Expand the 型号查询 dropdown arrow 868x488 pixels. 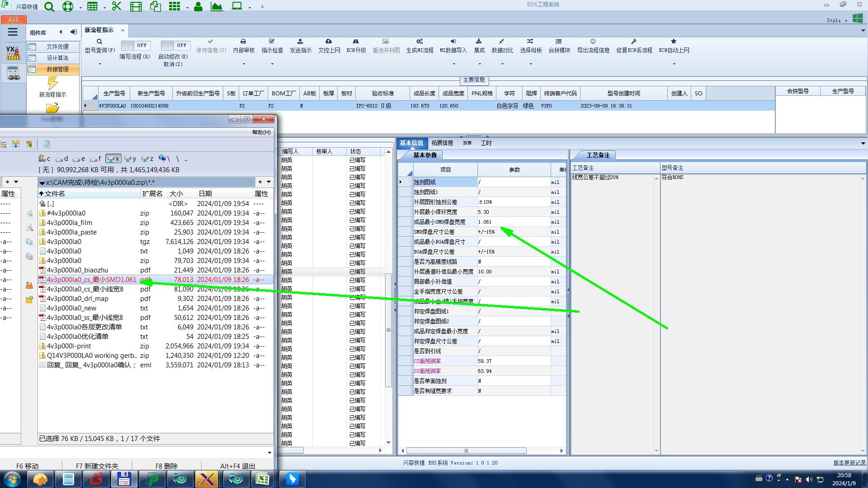[100, 64]
